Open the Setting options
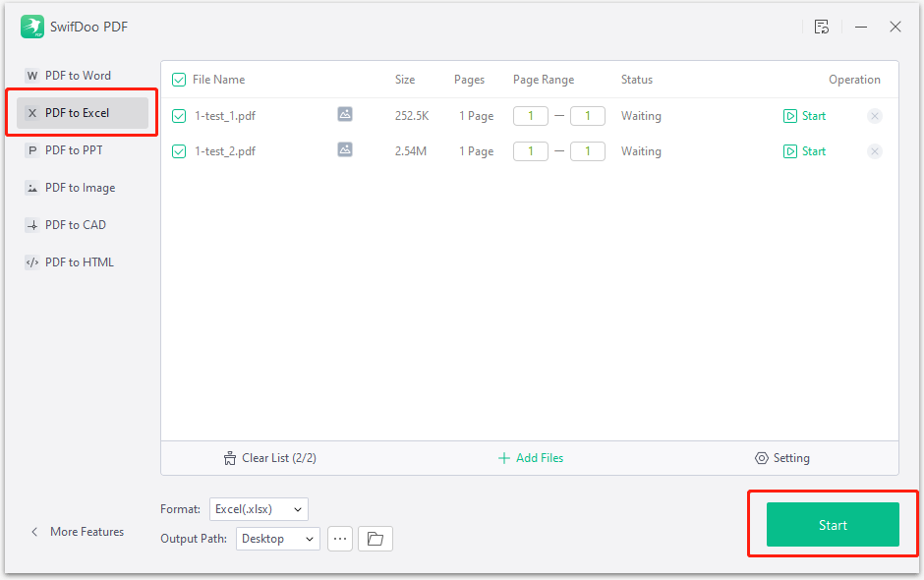 782,458
